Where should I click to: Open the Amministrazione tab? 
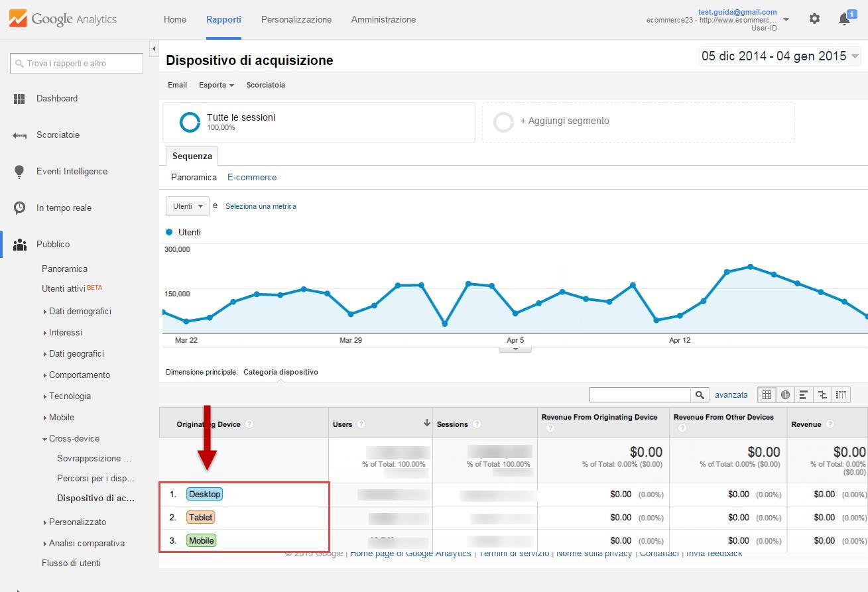point(383,19)
